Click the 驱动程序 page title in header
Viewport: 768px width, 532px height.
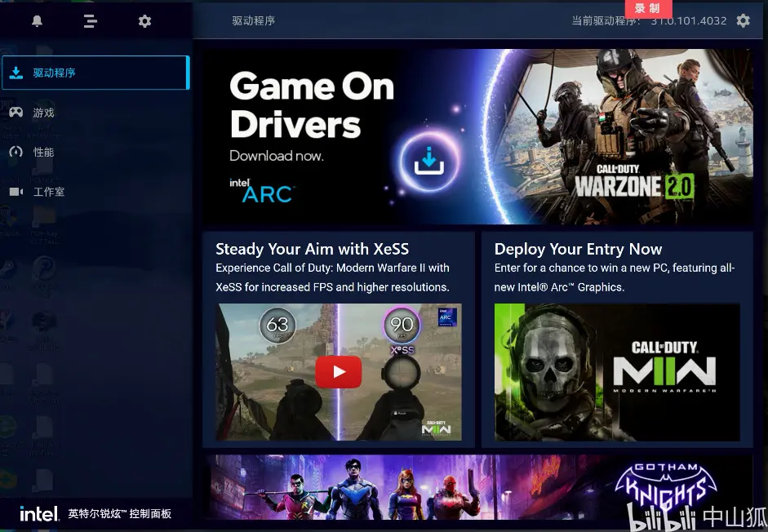coord(253,20)
